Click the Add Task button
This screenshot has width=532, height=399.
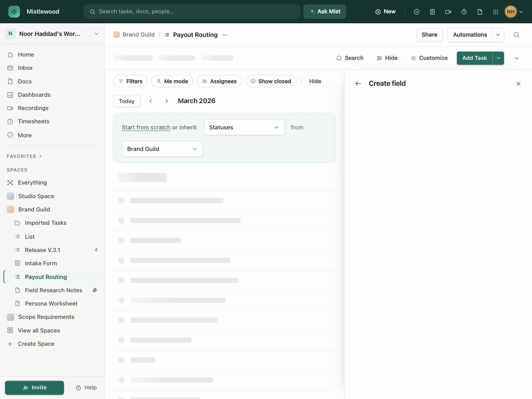[474, 58]
